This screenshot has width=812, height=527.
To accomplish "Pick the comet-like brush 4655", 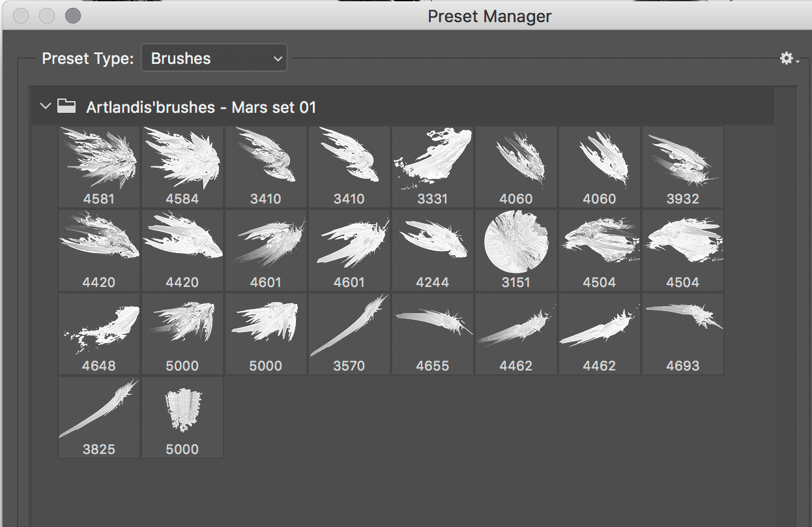I will (x=433, y=333).
